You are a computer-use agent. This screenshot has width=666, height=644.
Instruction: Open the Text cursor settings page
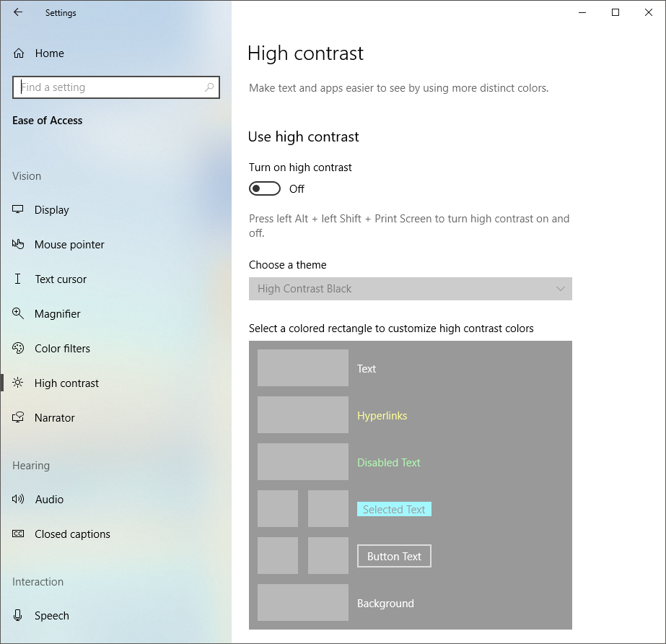(61, 279)
